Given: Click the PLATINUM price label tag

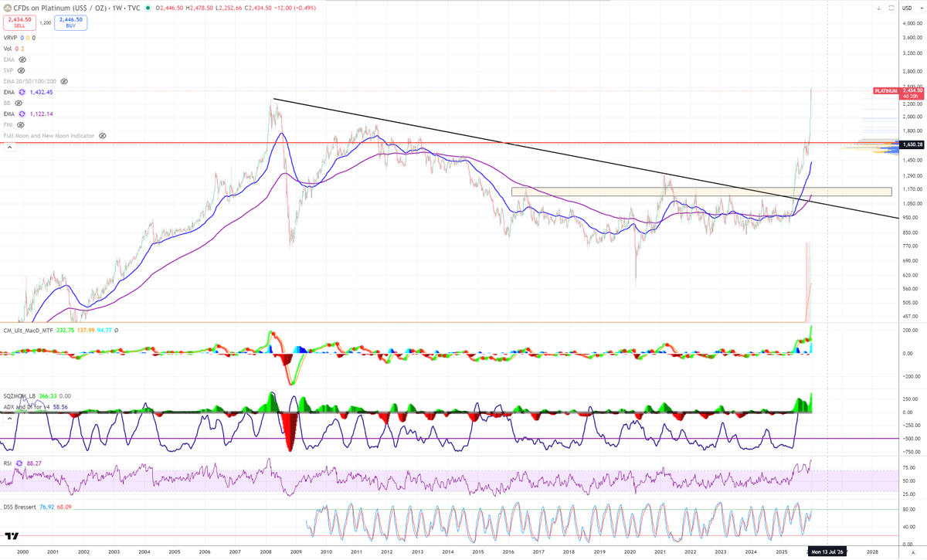Looking at the screenshot, I should (886, 91).
